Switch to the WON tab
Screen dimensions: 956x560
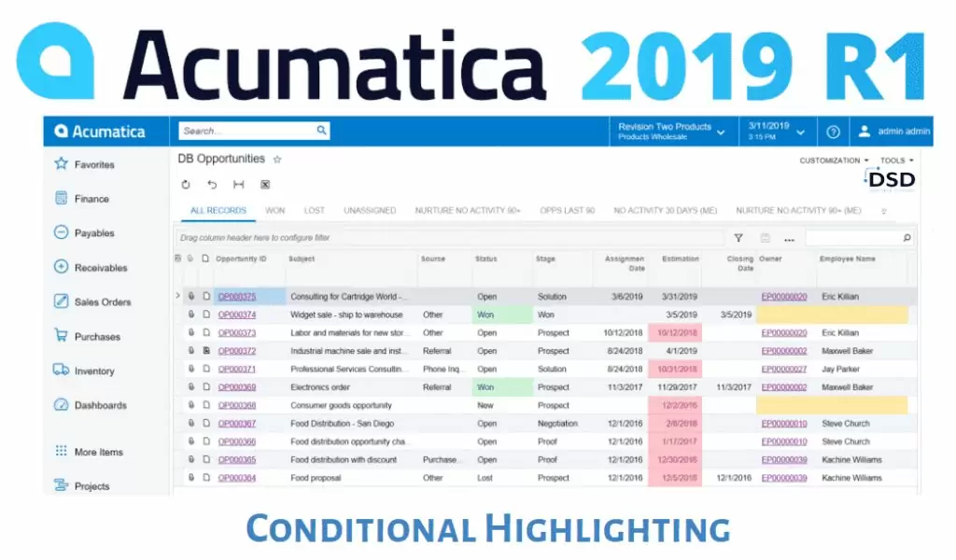(x=274, y=210)
